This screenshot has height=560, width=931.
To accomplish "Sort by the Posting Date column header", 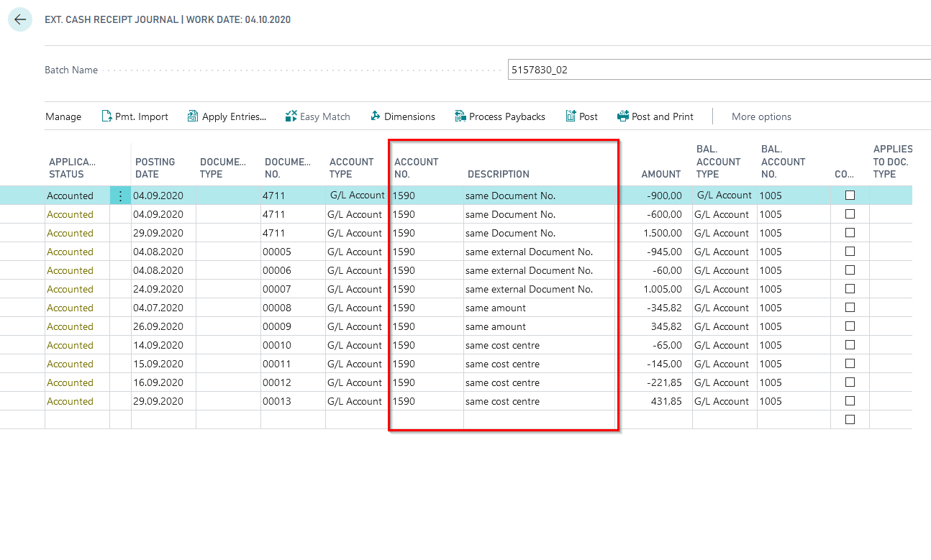I will coord(155,167).
